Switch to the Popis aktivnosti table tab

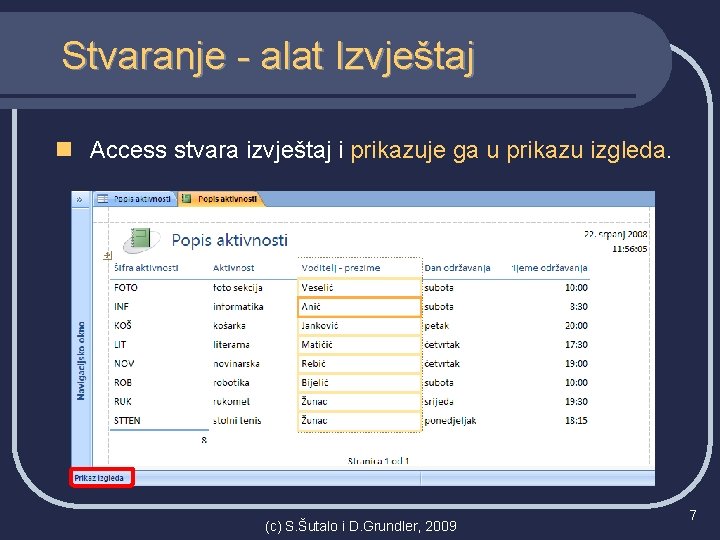point(135,199)
